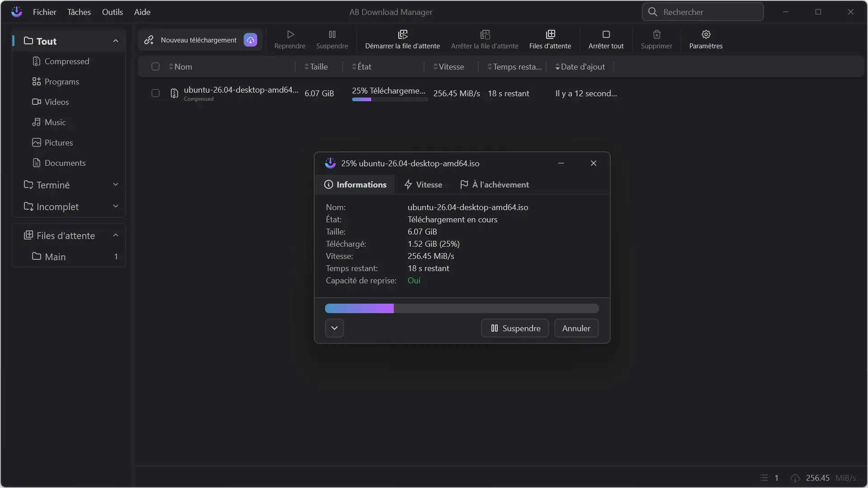Click the download dialog's app icon
This screenshot has height=488, width=868.
pos(330,163)
